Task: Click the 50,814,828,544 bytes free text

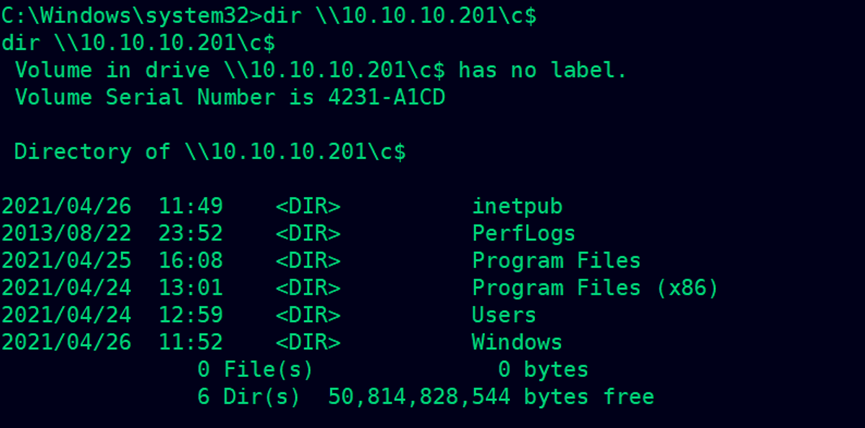Action: coord(491,397)
